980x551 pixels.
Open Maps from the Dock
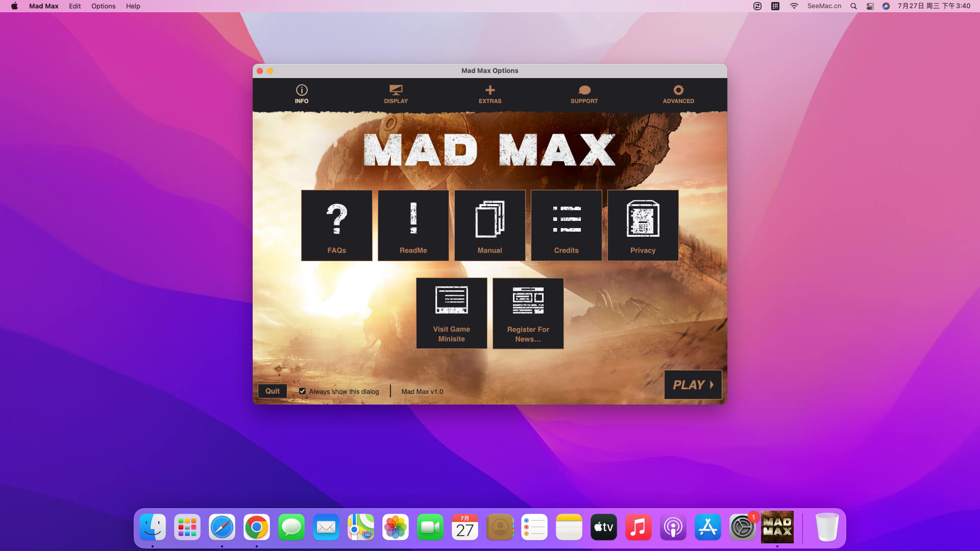[x=361, y=528]
